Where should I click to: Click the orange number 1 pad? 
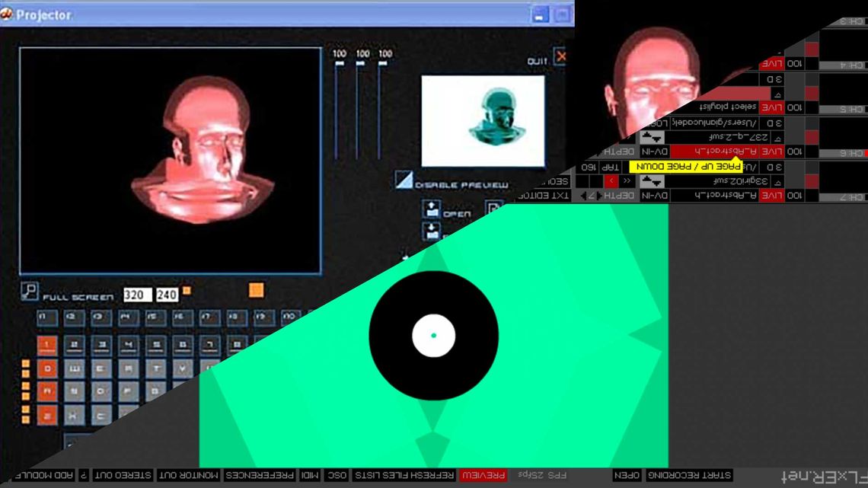47,345
